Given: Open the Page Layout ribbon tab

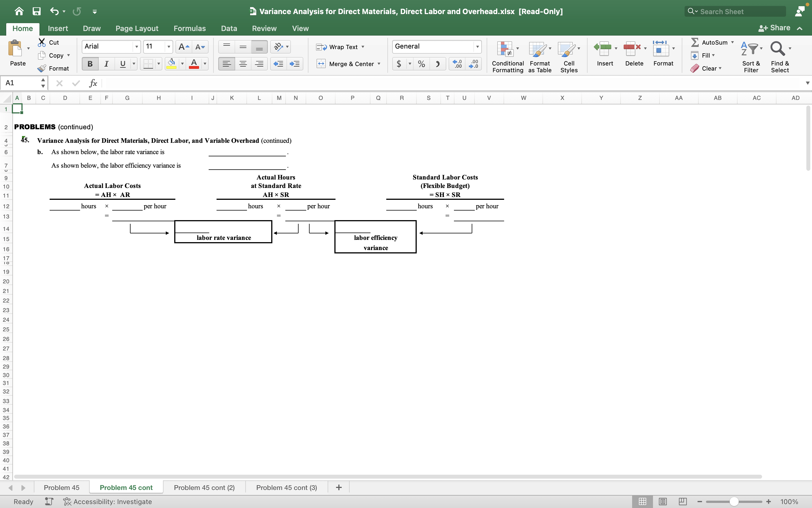Looking at the screenshot, I should coord(137,29).
